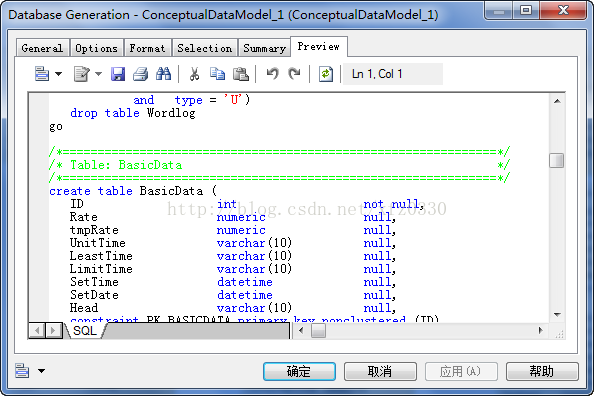Cut selected text with scissors icon
594x396 pixels.
194,74
